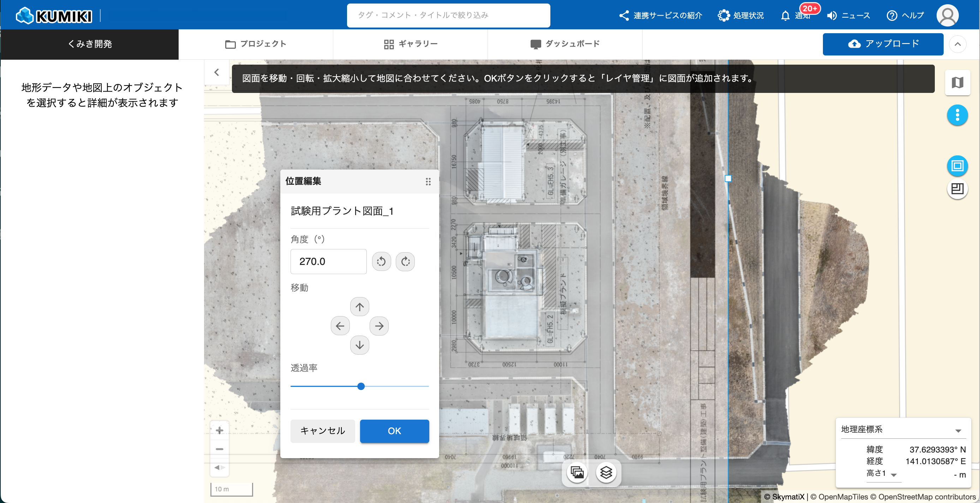
Task: Switch to the ギャラリー tab
Action: pyautogui.click(x=411, y=44)
